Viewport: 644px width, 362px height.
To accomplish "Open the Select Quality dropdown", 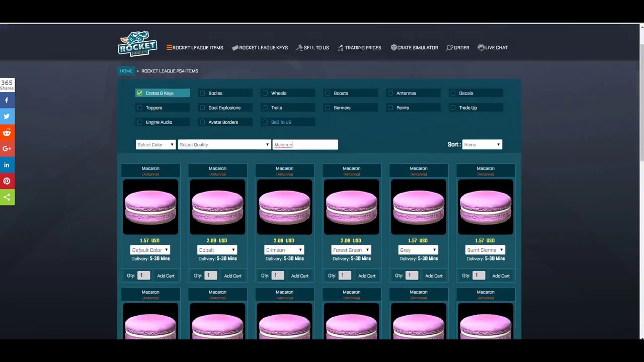I will (x=224, y=145).
